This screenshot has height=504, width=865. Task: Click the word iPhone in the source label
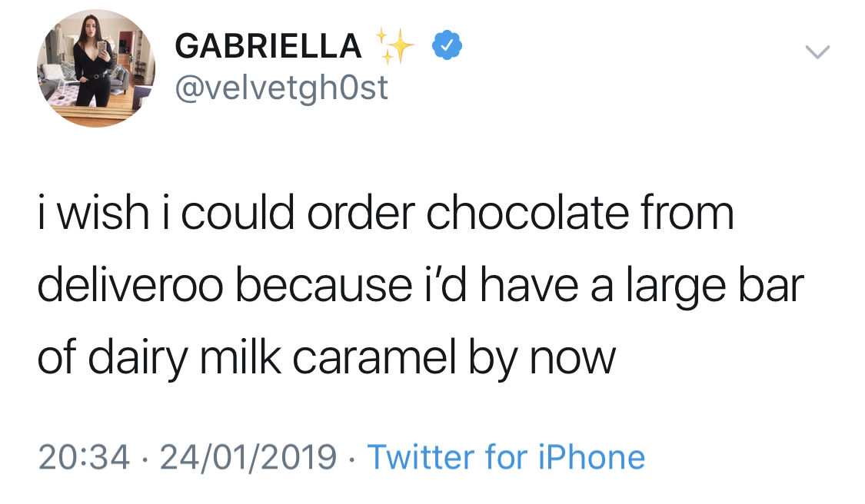point(591,457)
